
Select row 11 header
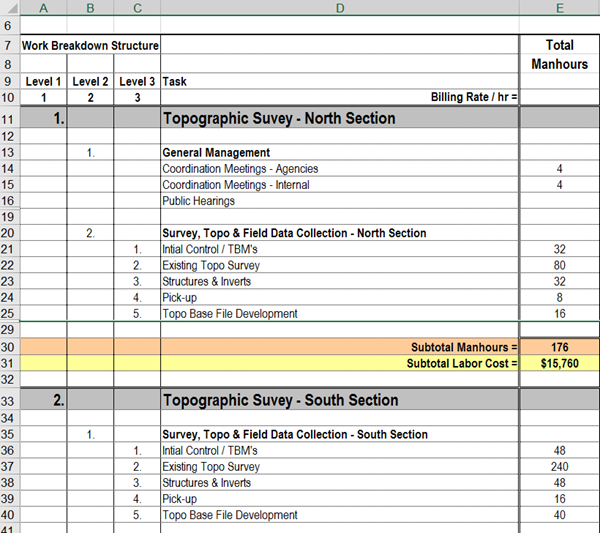[8, 119]
